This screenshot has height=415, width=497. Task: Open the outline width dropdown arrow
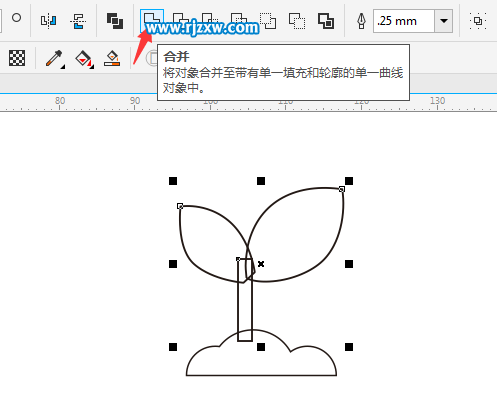click(x=443, y=21)
